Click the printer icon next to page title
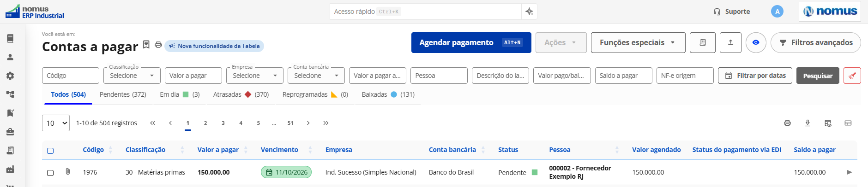This screenshot has height=187, width=868. (x=158, y=45)
